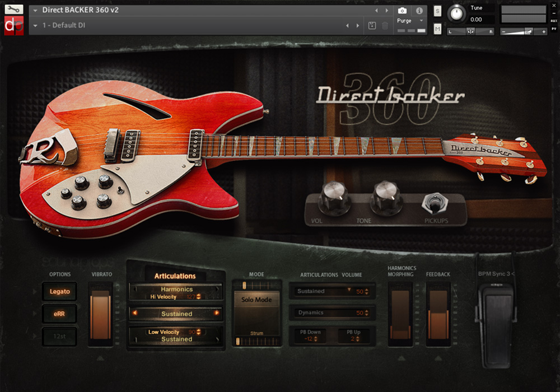Click the Harmonics Morphing slider
The height and width of the screenshot is (392, 560).
pyautogui.click(x=400, y=314)
